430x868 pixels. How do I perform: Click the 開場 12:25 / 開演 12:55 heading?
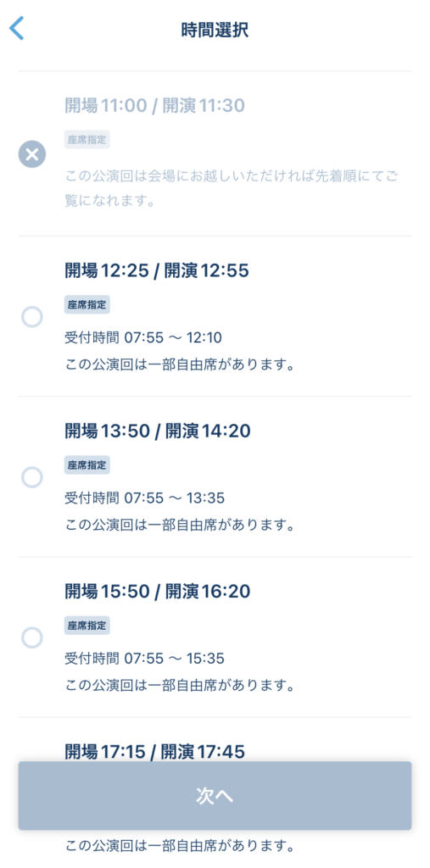[157, 270]
